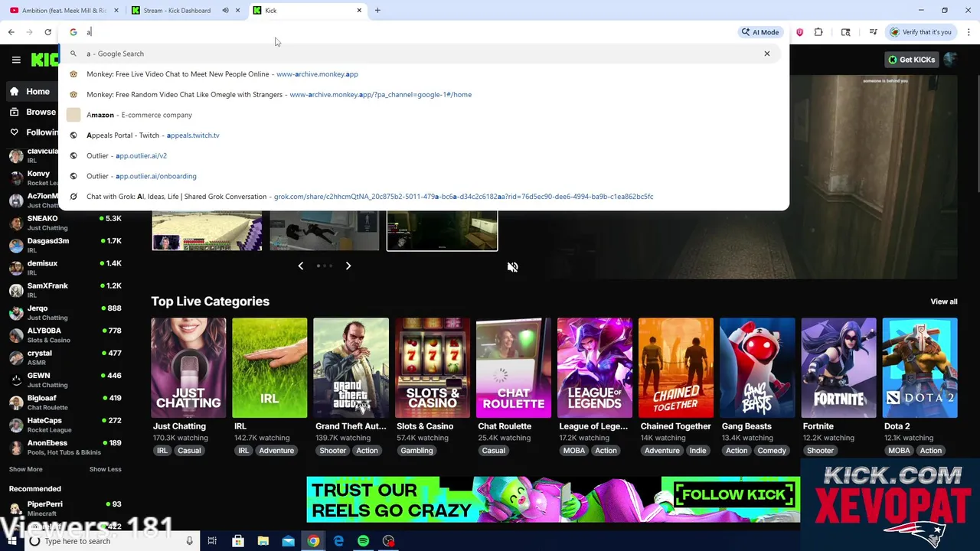This screenshot has height=551, width=980.
Task: Select the app.outlier.ai/v2 suggestion
Action: pos(423,155)
